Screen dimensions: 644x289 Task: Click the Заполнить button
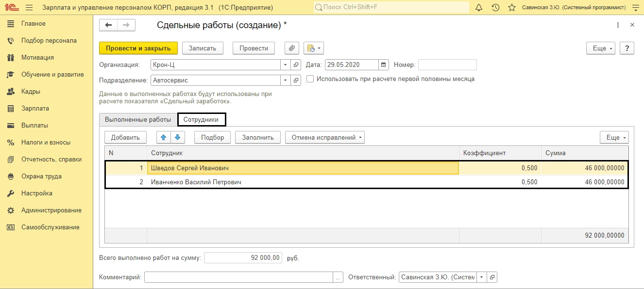pyautogui.click(x=258, y=137)
